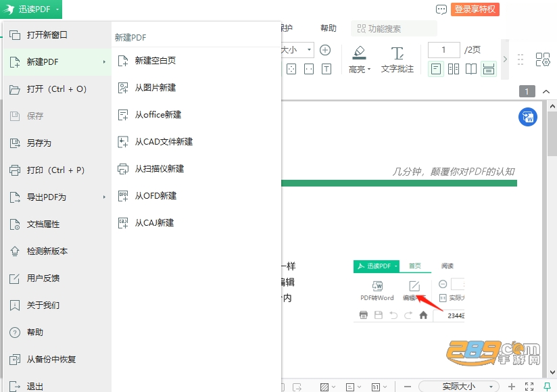Open the zoom 大小 dropdown arrow
Screen dimensions: 557x392
coord(309,50)
